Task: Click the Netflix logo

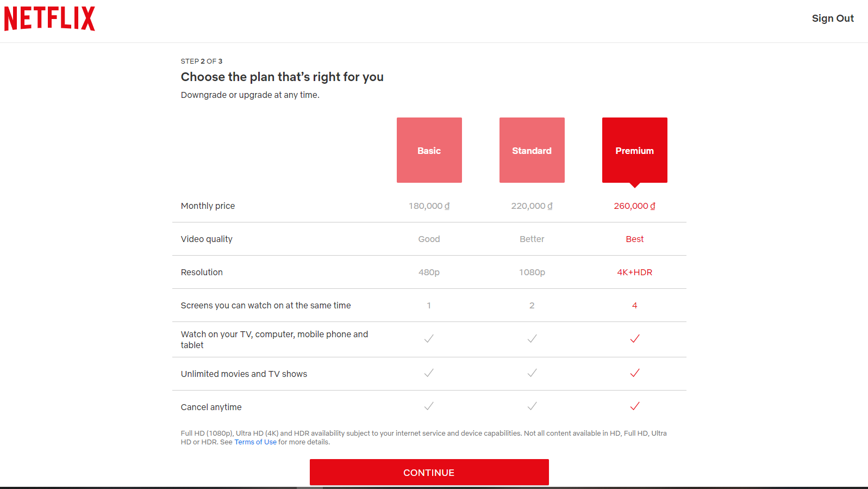Action: [x=49, y=18]
